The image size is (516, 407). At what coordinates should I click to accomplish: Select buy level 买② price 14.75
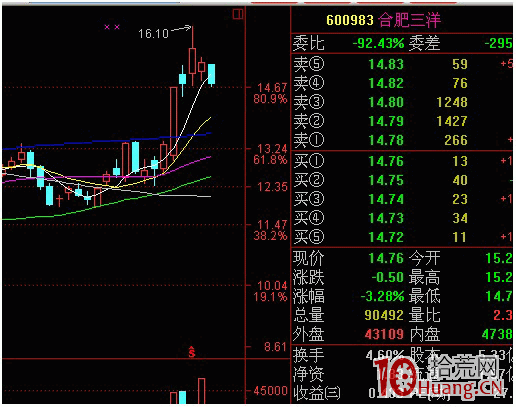pos(386,180)
